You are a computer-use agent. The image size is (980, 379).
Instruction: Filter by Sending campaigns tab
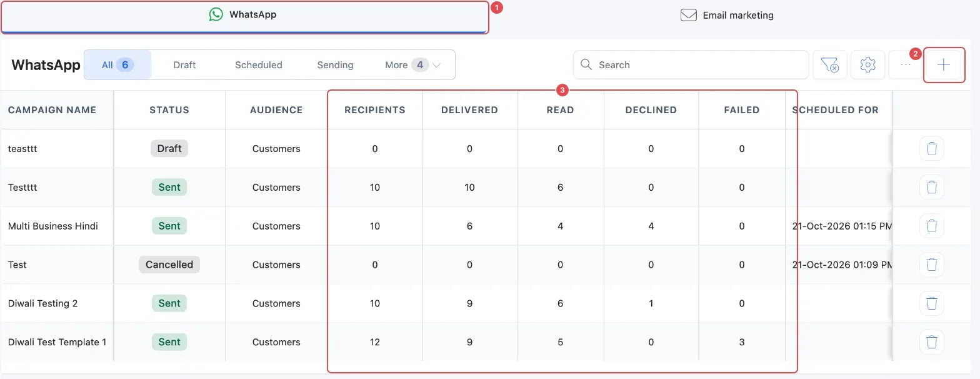[335, 64]
